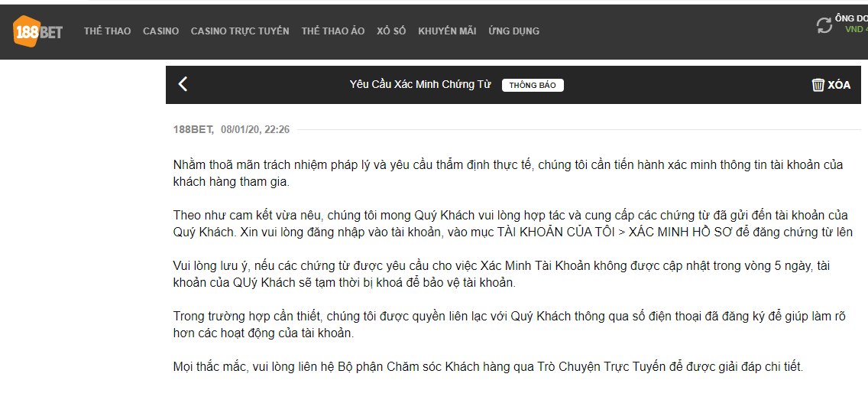Go back using the left chevron arrow
The width and height of the screenshot is (868, 416).
point(183,84)
